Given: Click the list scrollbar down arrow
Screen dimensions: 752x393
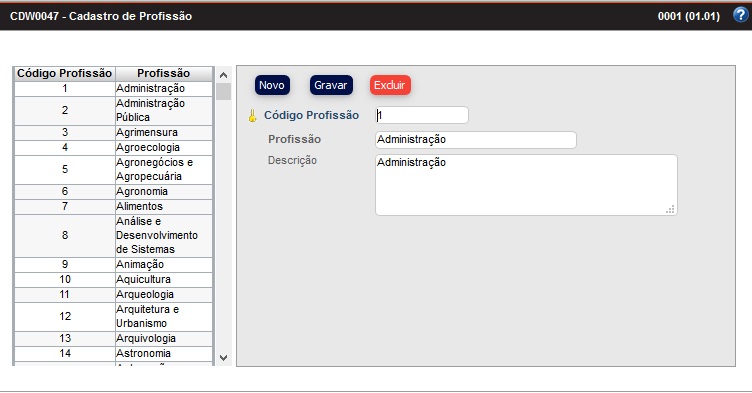Looking at the screenshot, I should (x=223, y=357).
